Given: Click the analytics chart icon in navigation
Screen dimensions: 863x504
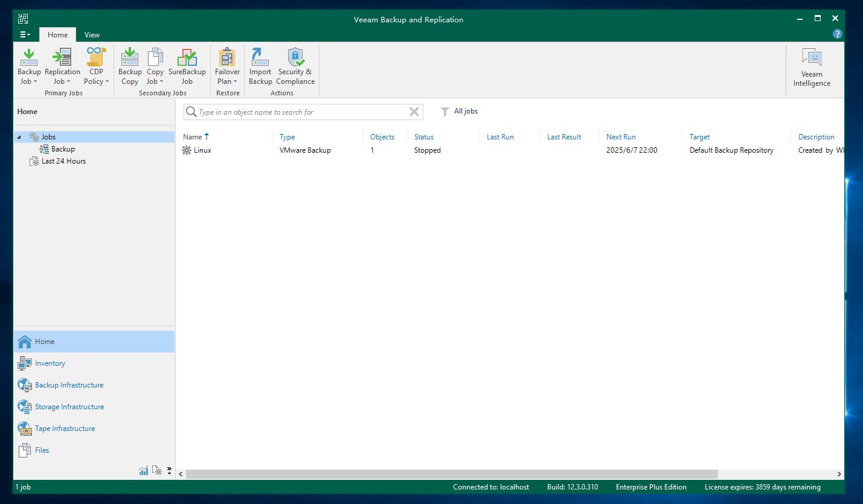Looking at the screenshot, I should pos(144,471).
